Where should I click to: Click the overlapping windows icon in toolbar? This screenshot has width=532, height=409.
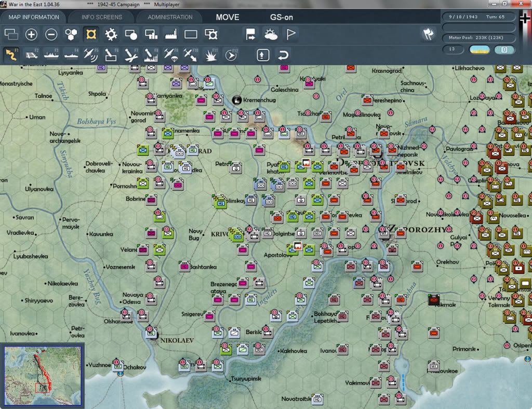(x=11, y=34)
